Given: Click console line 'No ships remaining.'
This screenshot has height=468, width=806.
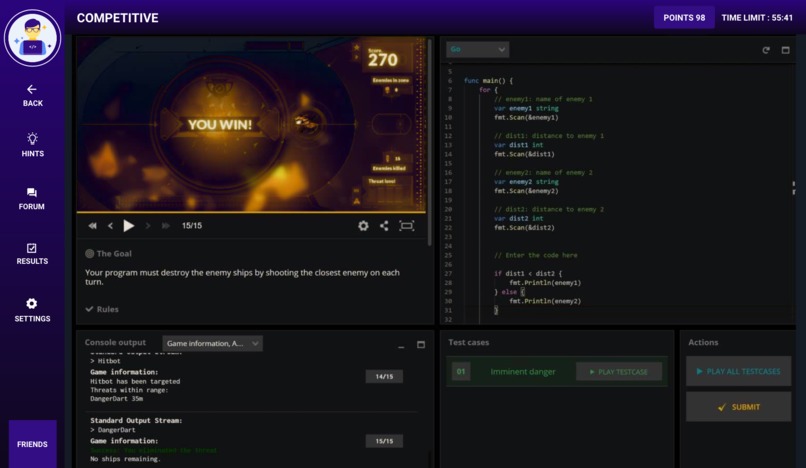Looking at the screenshot, I should 125,459.
